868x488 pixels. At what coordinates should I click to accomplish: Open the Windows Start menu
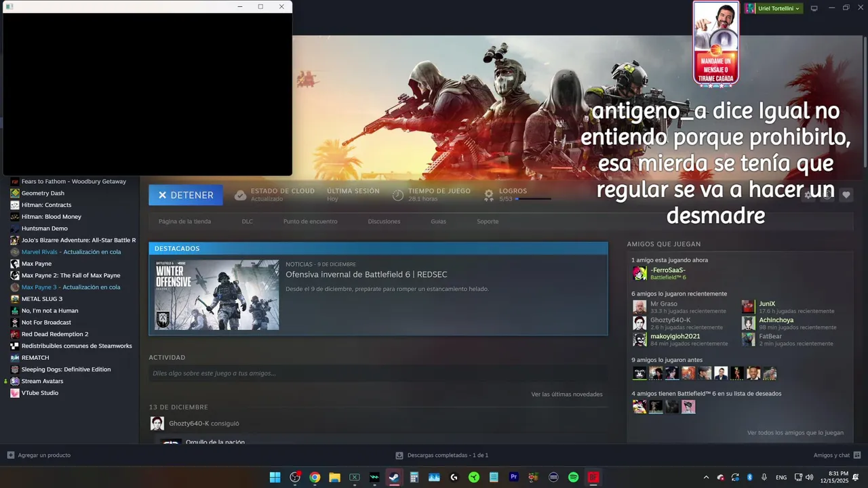(x=275, y=477)
